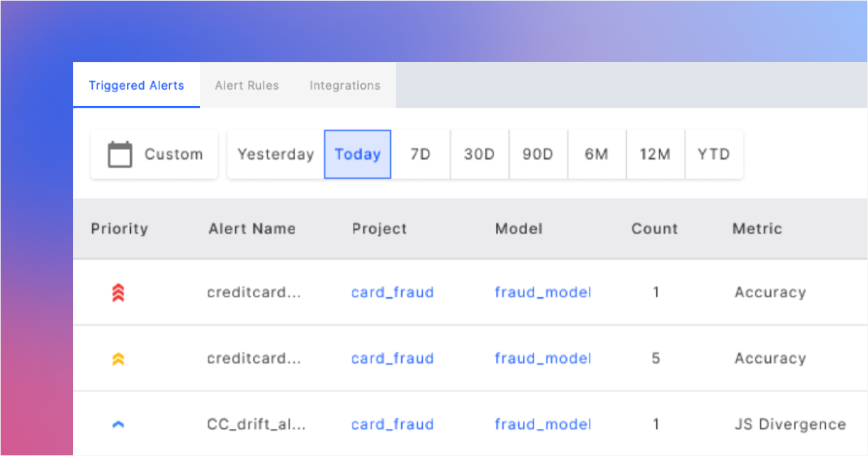Enable the 7D time range
868x456 pixels.
[x=420, y=154]
